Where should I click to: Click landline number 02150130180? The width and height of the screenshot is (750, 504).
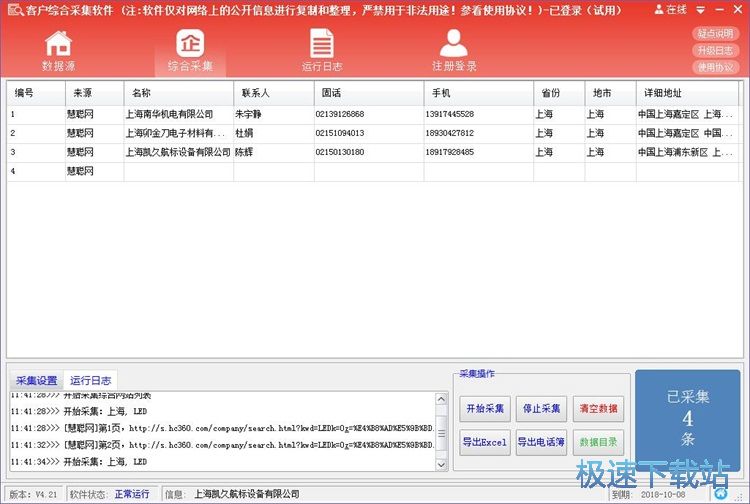click(x=340, y=152)
